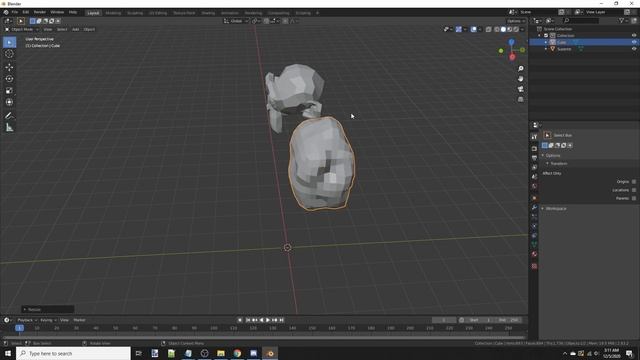Click Windows taskbar search box

(x=73, y=353)
